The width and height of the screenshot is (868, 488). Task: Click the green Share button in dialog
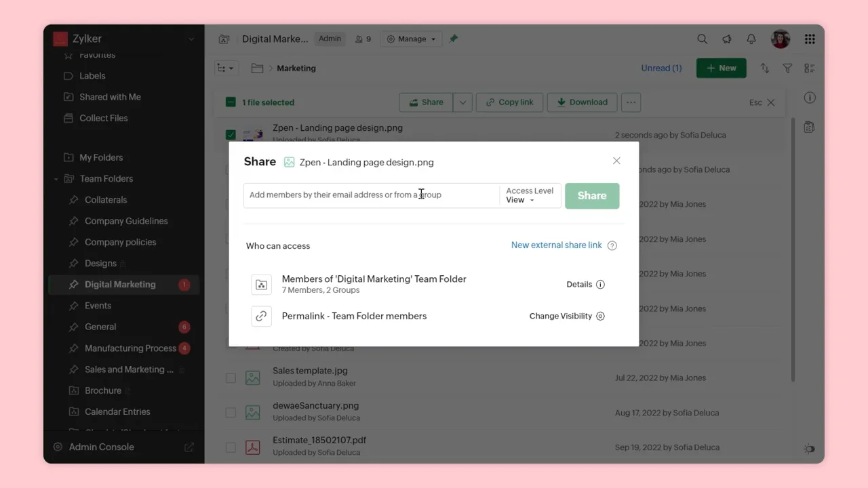tap(592, 196)
